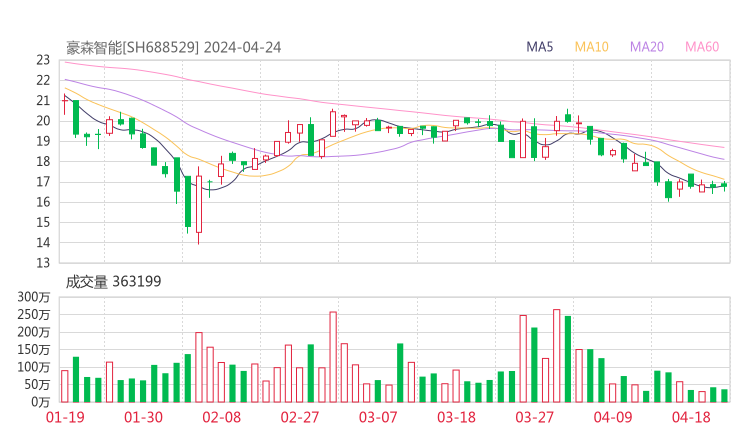Click the 02-08 date label
740x440 pixels.
(x=222, y=417)
